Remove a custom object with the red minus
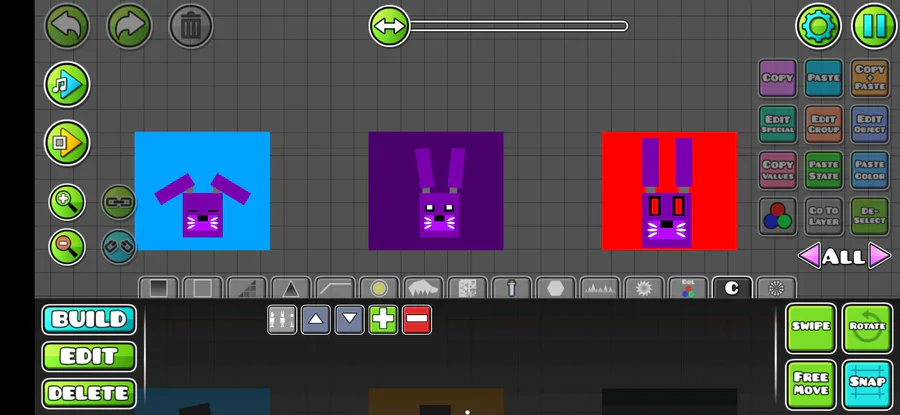 pos(417,320)
